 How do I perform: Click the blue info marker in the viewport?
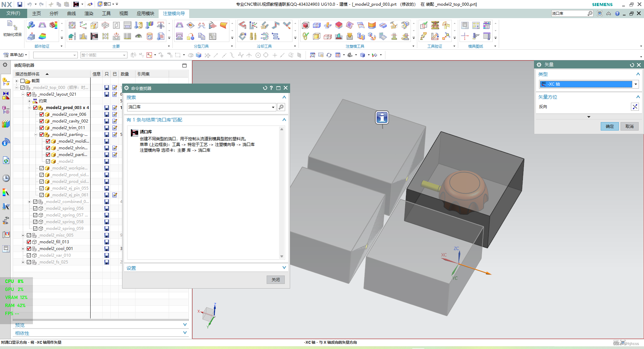[x=382, y=117]
